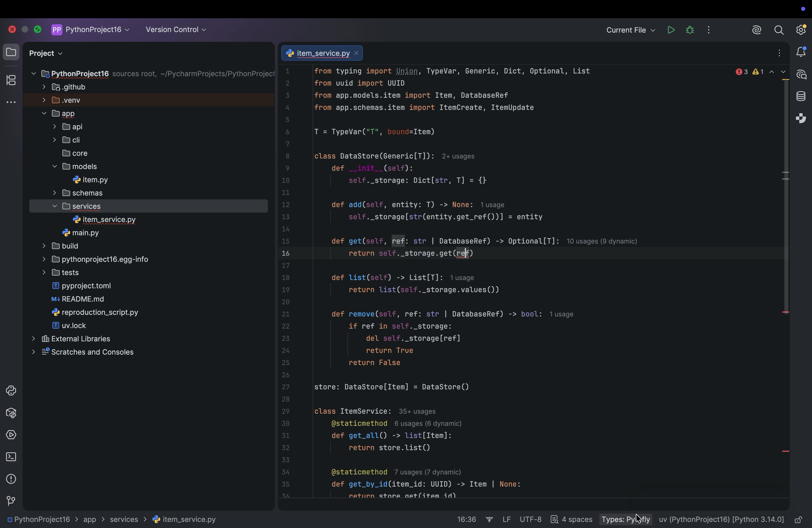Click services breadcrumb in navigation bar
The width and height of the screenshot is (812, 528).
tap(124, 519)
